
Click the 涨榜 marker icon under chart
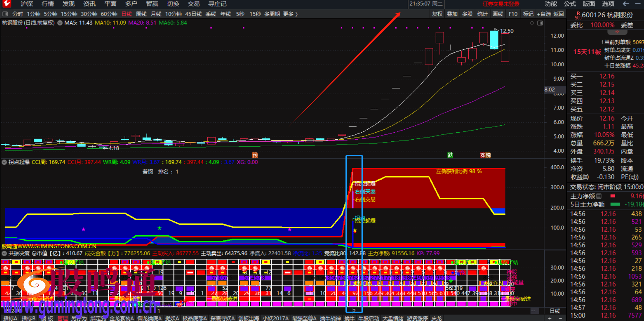click(485, 155)
